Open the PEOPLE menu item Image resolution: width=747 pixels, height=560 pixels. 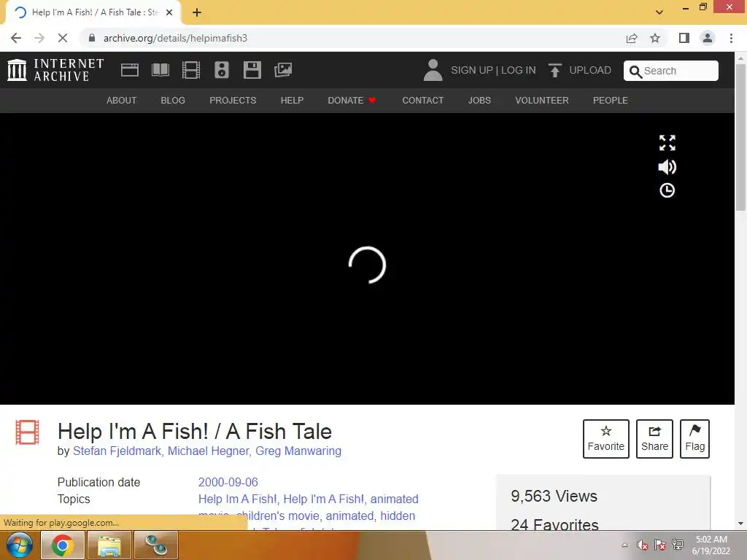pyautogui.click(x=611, y=101)
